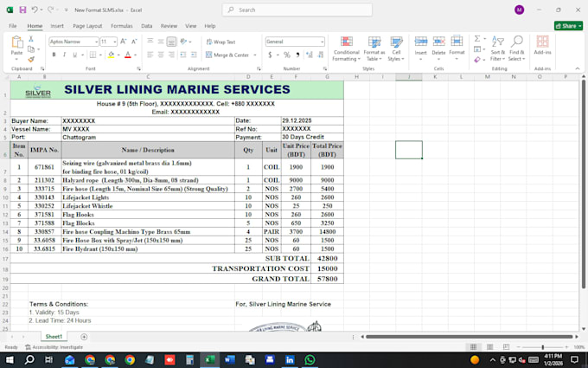This screenshot has width=588, height=368.
Task: Save the workbook using the Save icon
Action: [x=22, y=10]
